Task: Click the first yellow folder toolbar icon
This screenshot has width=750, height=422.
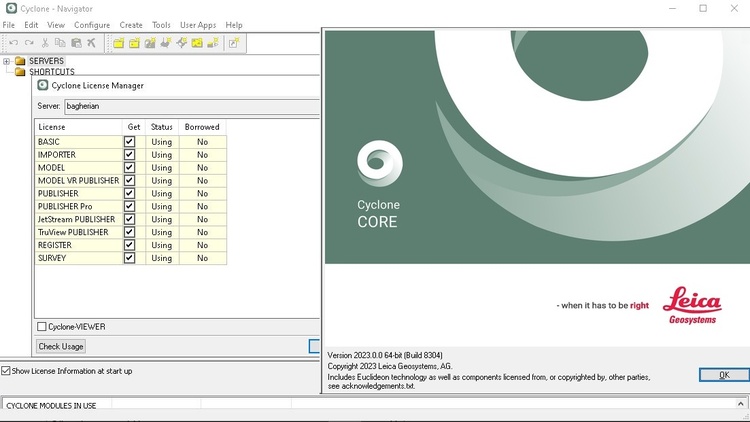Action: tap(119, 43)
